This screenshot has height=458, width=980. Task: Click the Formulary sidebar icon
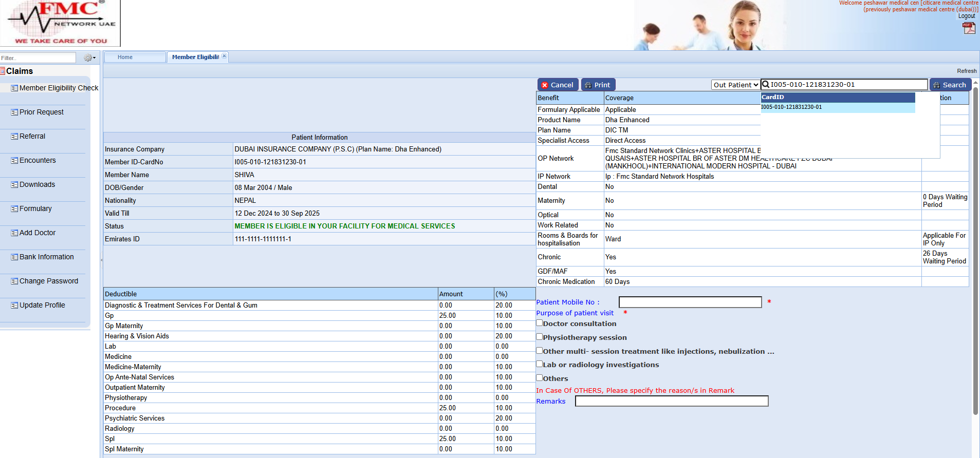[x=14, y=209]
